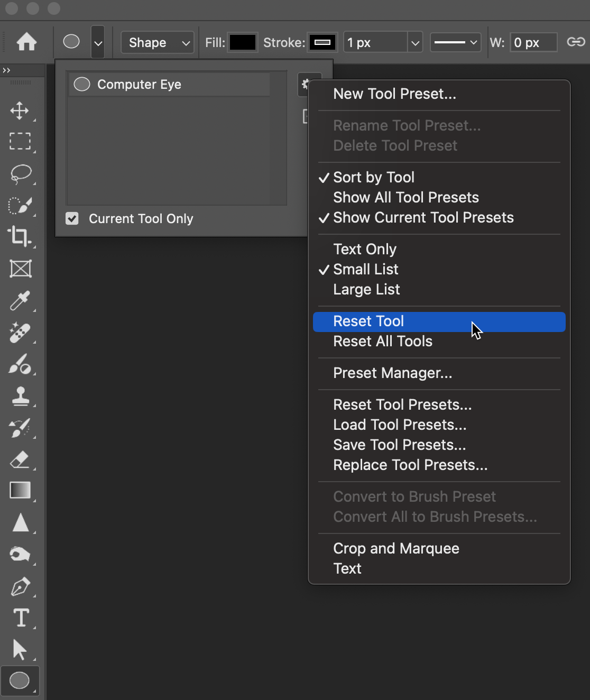590x700 pixels.
Task: Select the Lasso tool
Action: [x=20, y=174]
